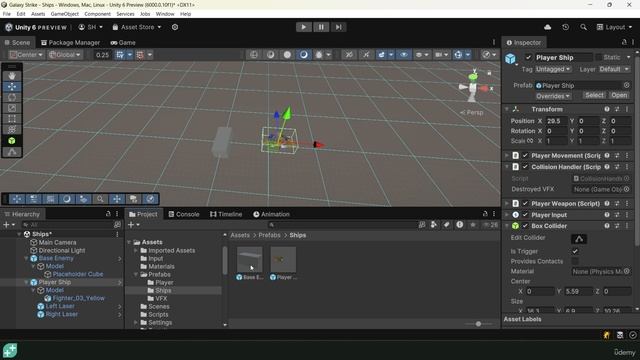Disable Player Weapon script checkbox
The height and width of the screenshot is (360, 640).
pyautogui.click(x=525, y=203)
